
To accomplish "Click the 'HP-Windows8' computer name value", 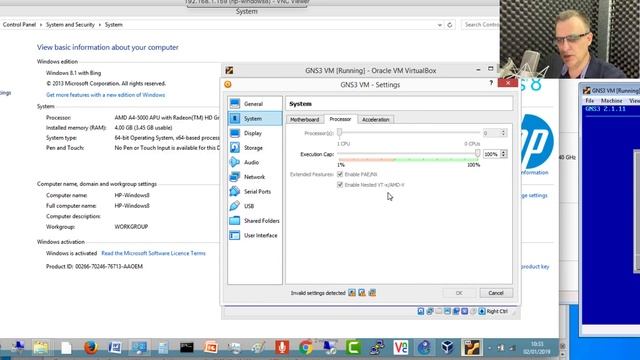I will (132, 195).
